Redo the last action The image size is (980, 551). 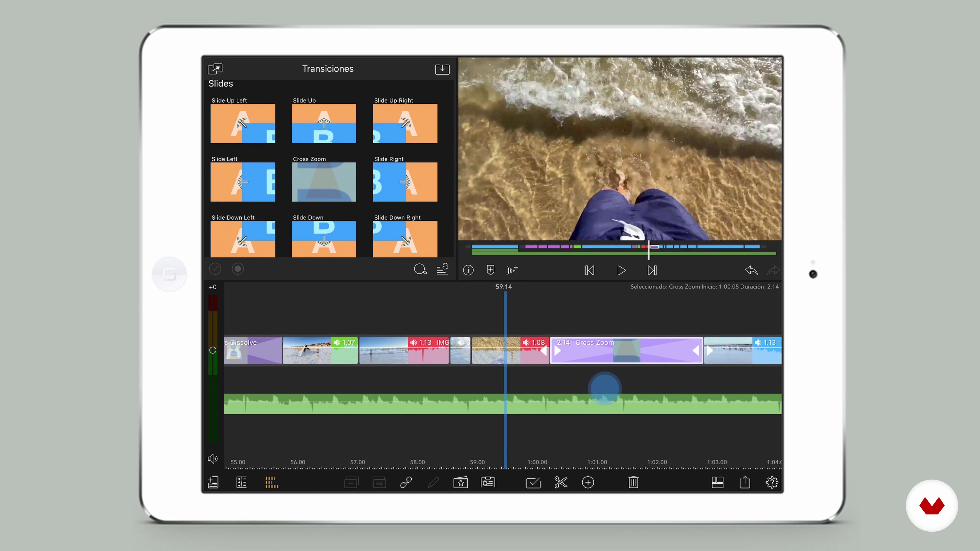pyautogui.click(x=773, y=270)
